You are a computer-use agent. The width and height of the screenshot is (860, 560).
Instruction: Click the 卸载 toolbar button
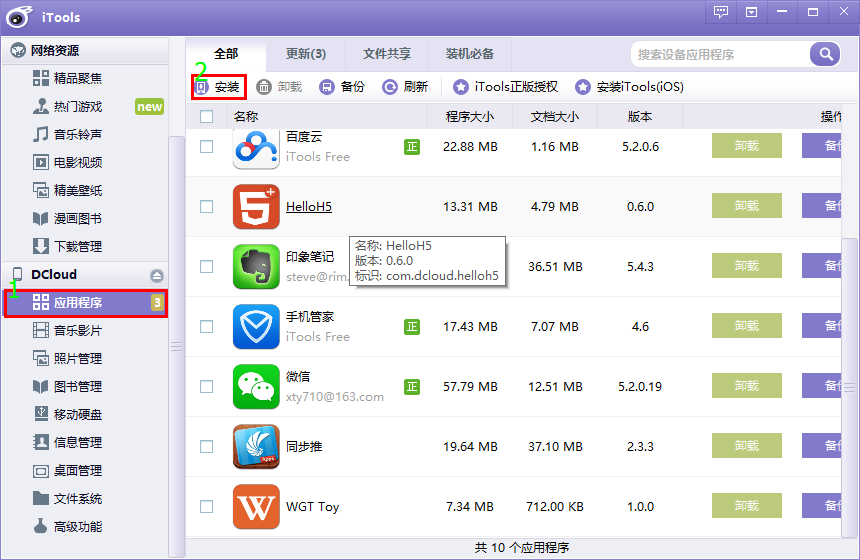(x=280, y=87)
